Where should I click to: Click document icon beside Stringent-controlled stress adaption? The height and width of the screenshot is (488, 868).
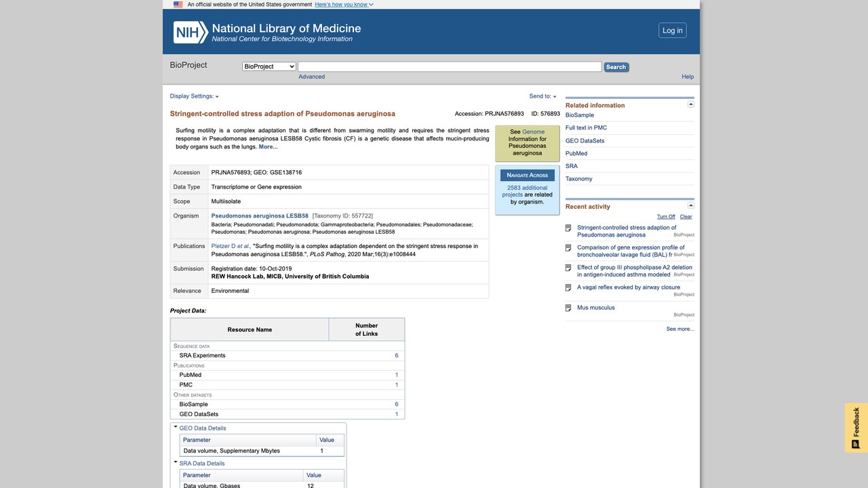click(568, 228)
